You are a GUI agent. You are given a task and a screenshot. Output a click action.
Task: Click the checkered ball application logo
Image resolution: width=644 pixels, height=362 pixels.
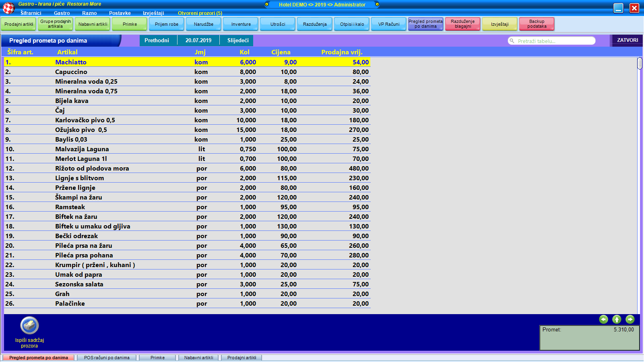point(8,8)
